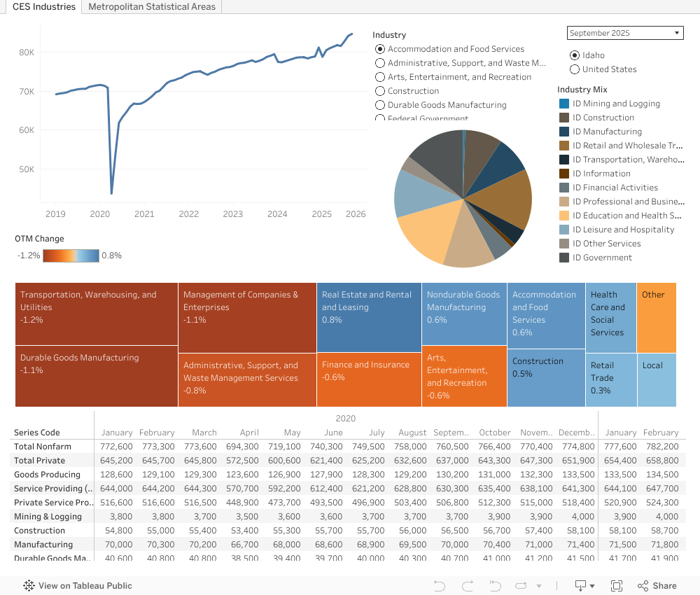
Task: Click the Goods Producing row label
Action: 47,475
